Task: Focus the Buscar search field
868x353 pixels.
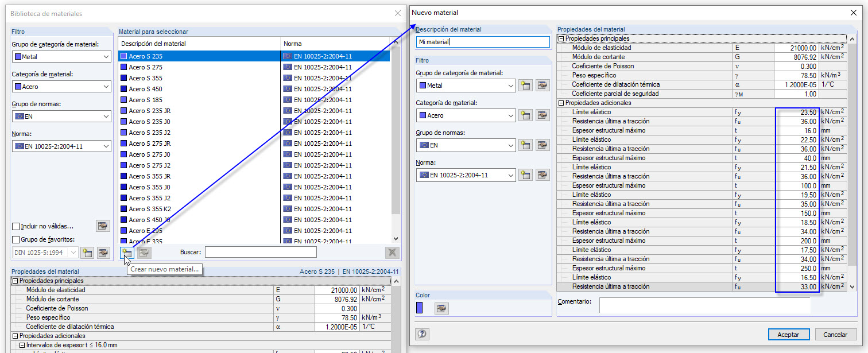Action: pos(261,252)
